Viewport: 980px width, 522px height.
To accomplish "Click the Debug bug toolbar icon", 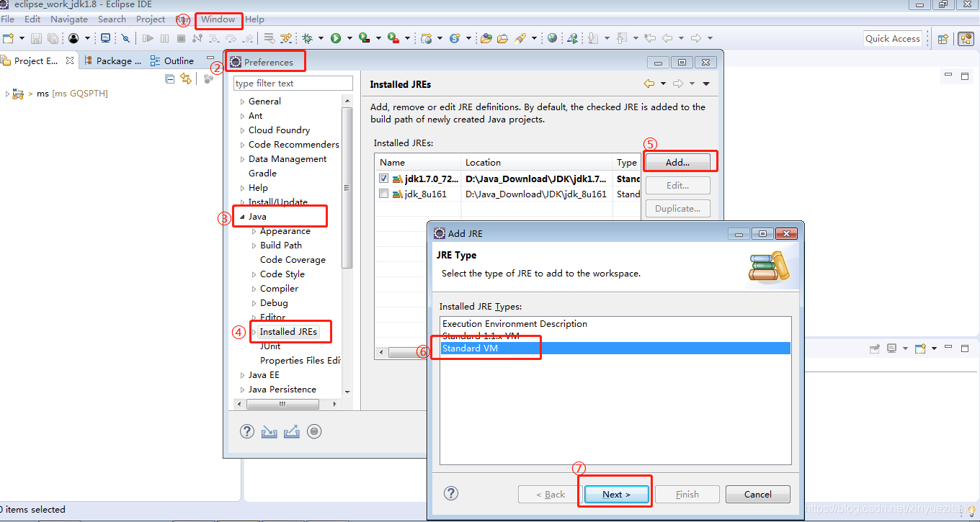I will (x=308, y=38).
